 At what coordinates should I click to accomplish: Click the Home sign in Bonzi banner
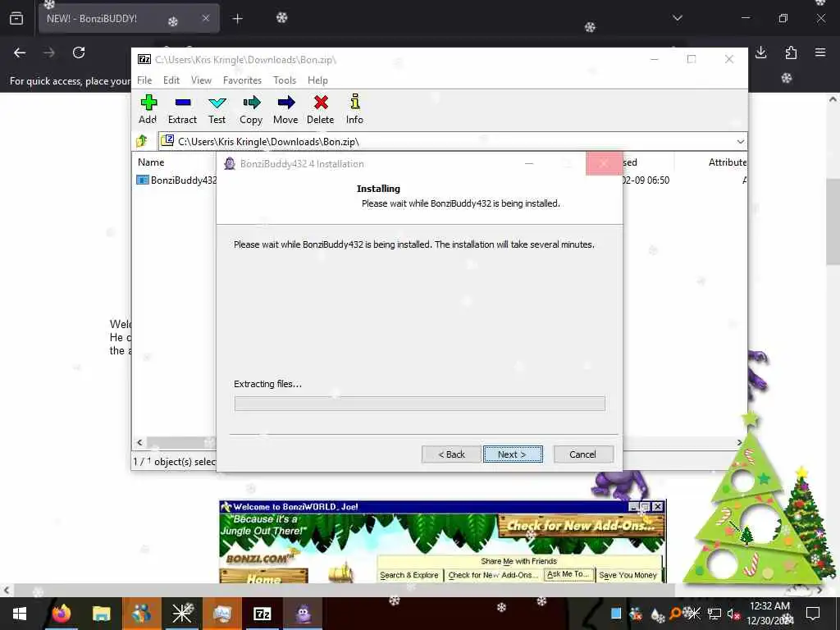point(263,577)
